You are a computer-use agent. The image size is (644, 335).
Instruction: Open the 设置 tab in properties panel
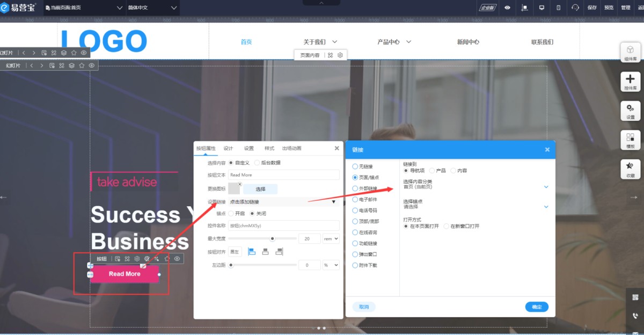[x=249, y=148]
